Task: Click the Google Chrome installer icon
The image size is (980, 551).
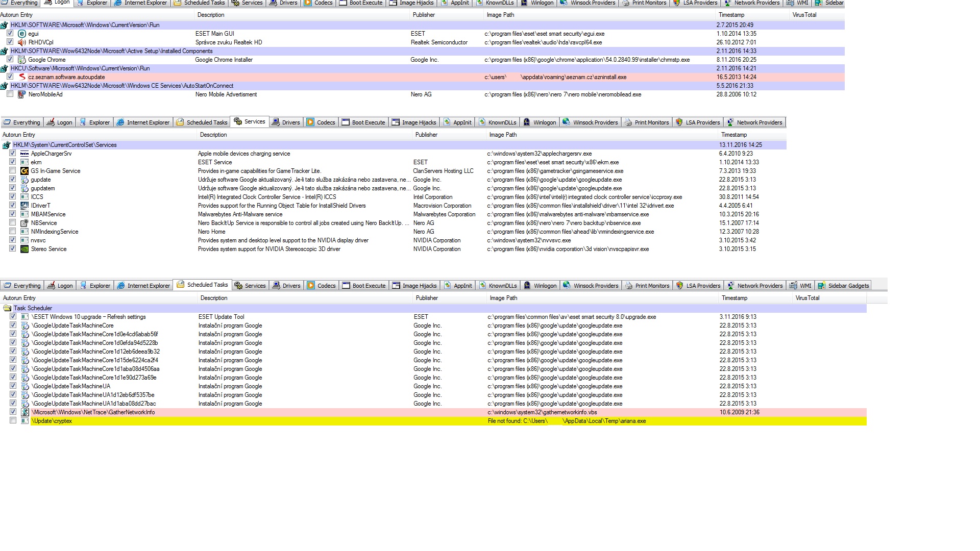Action: (x=21, y=60)
